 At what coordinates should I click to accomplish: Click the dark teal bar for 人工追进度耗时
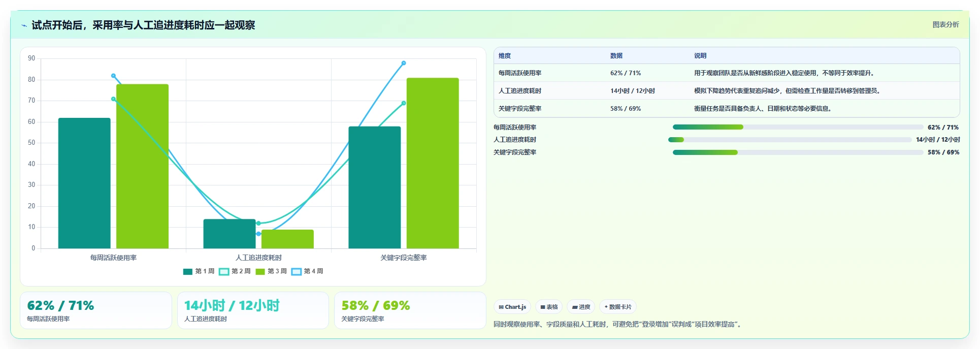pyautogui.click(x=230, y=234)
